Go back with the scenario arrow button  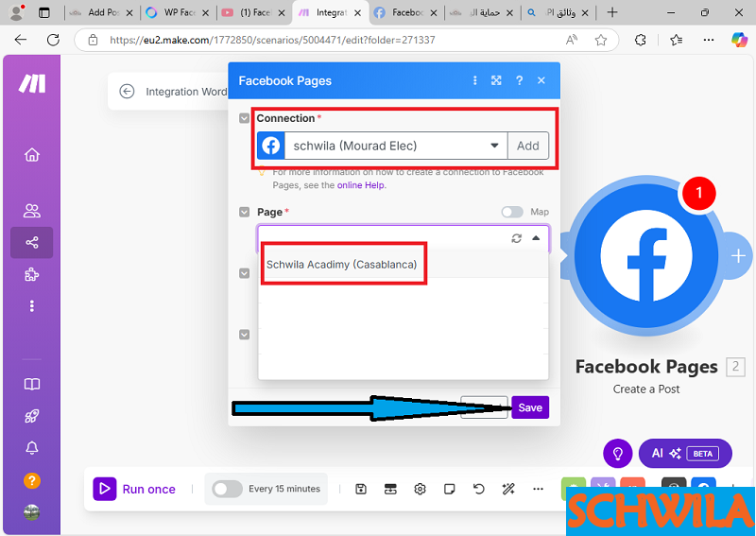[127, 91]
